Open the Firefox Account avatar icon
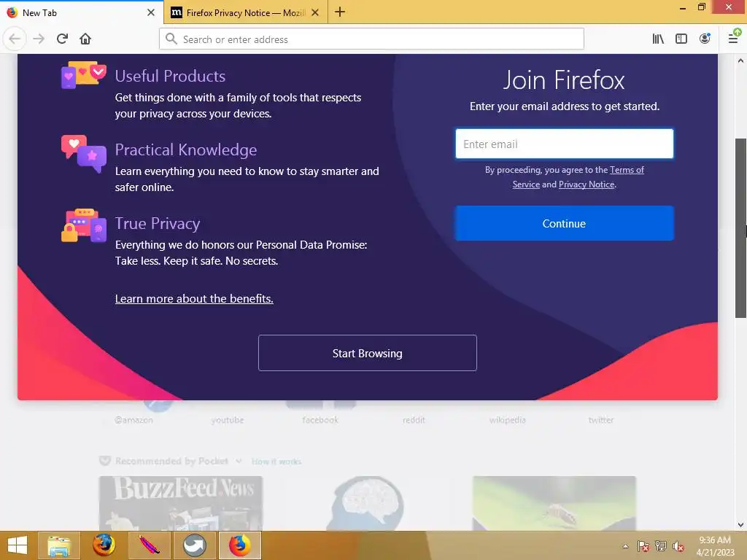 point(705,39)
